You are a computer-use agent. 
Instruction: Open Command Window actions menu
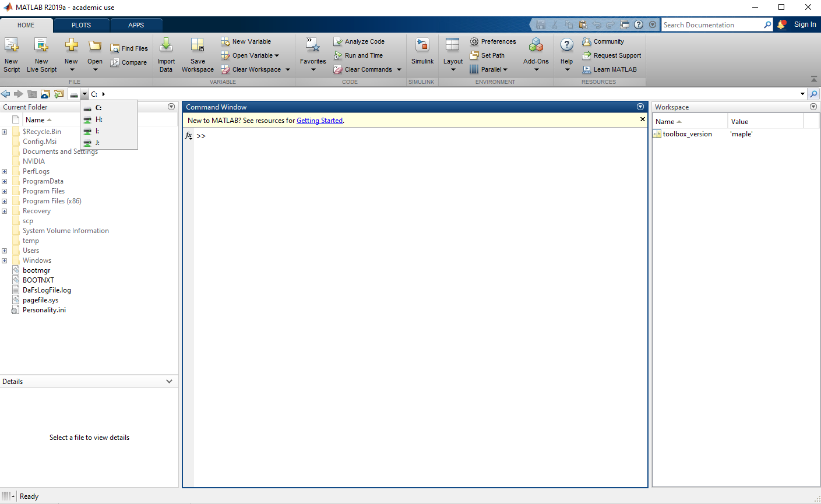[x=640, y=107]
